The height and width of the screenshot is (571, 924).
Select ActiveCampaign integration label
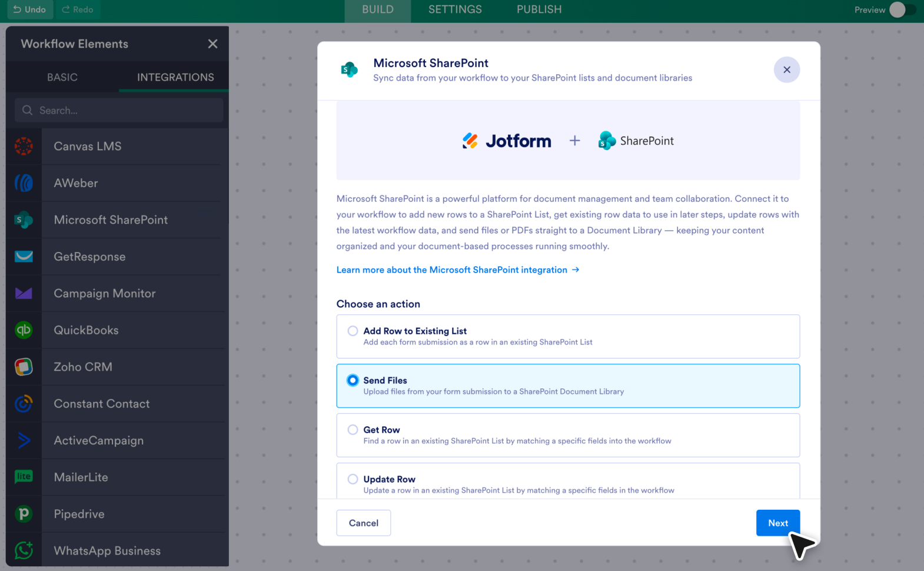(99, 440)
